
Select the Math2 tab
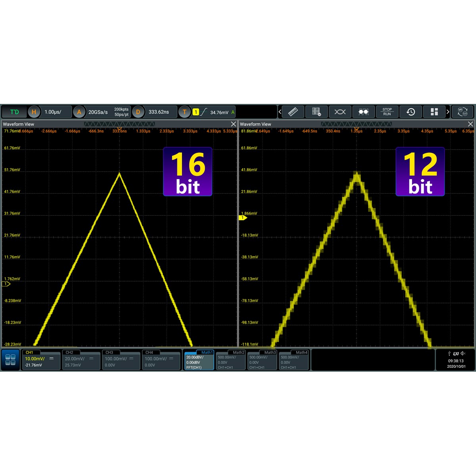click(230, 360)
